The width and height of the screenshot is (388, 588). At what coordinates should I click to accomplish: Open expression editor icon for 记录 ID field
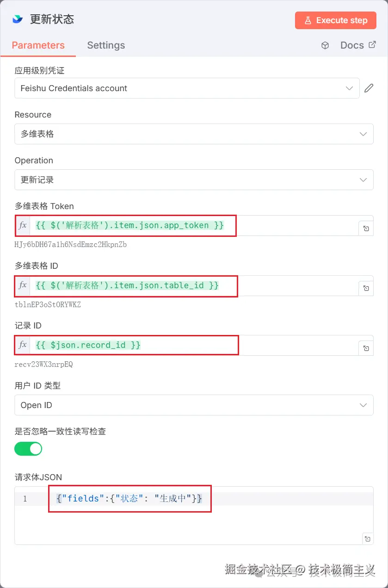point(366,347)
